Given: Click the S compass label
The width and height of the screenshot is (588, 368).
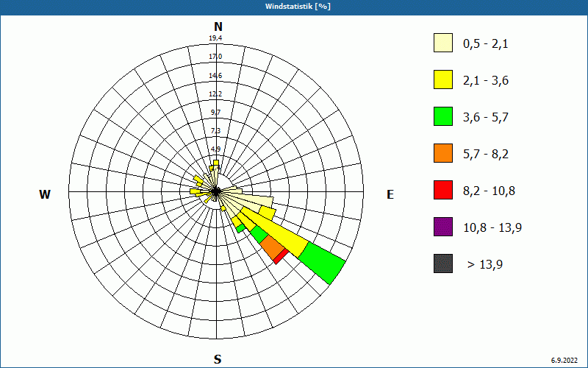Looking at the screenshot, I should click(218, 359).
